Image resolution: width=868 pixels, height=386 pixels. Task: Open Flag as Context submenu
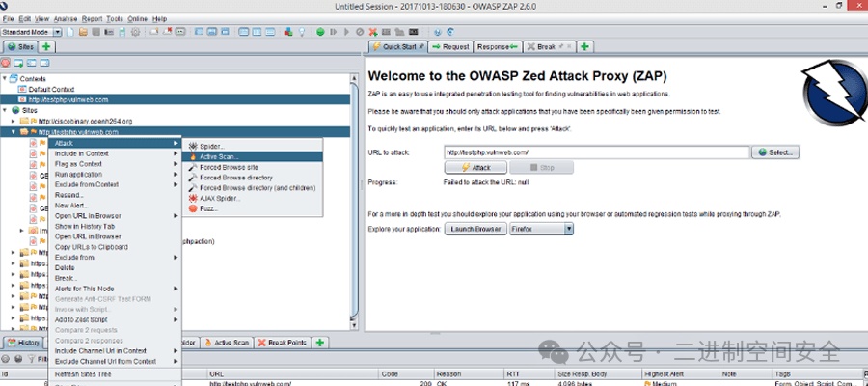(115, 164)
